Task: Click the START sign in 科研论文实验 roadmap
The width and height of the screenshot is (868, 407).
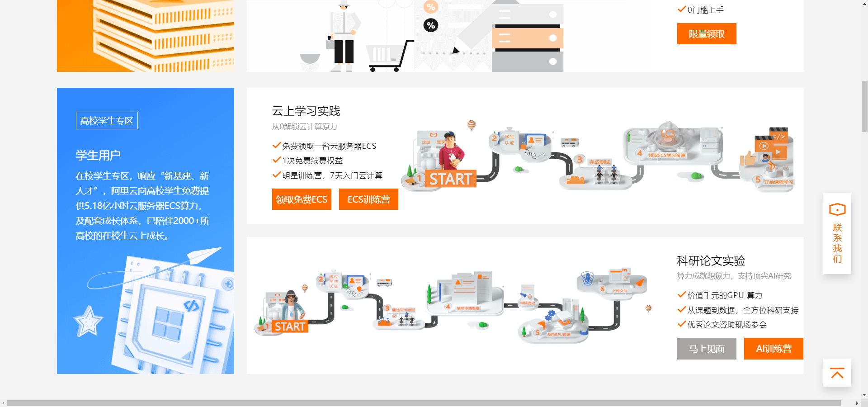Action: [290, 327]
